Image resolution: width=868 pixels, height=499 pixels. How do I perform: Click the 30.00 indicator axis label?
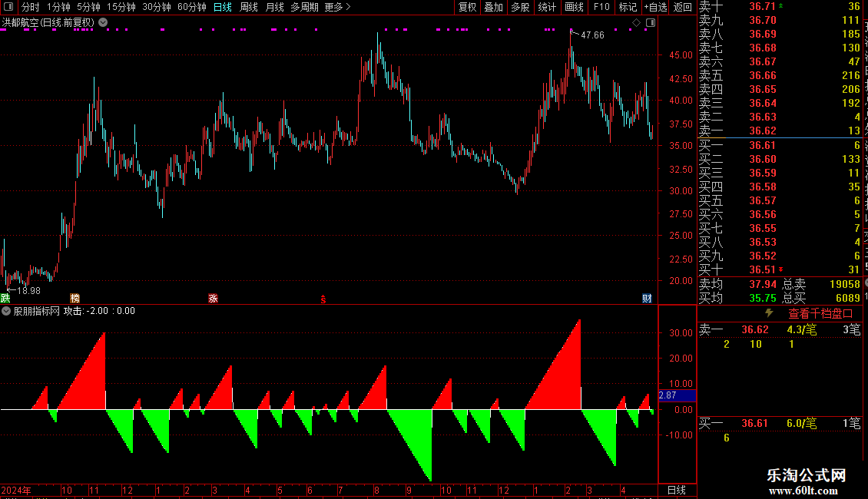[x=681, y=332]
